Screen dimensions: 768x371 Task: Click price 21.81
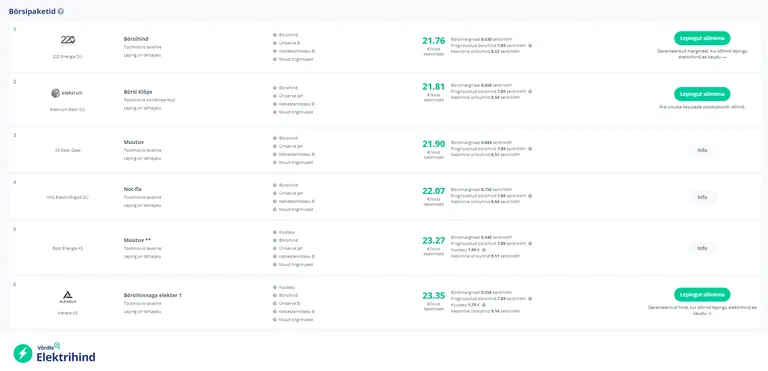pos(433,87)
